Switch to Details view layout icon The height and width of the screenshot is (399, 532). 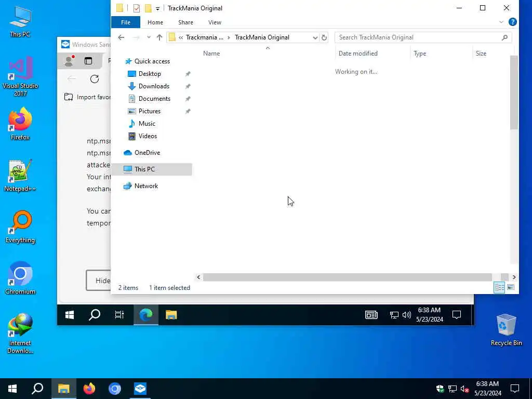499,288
